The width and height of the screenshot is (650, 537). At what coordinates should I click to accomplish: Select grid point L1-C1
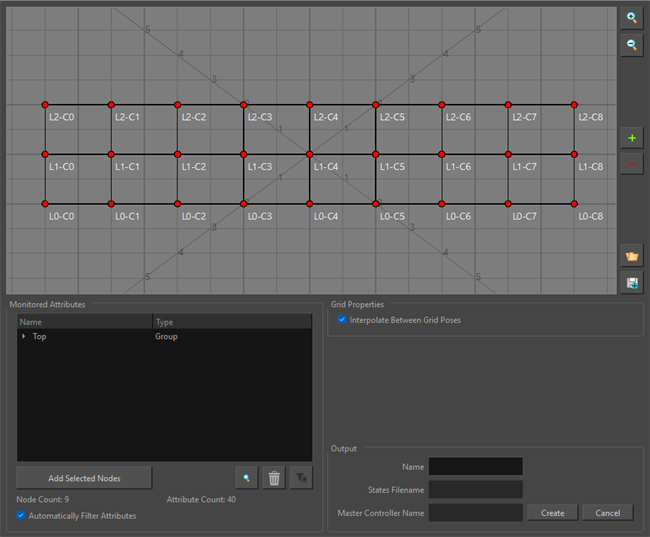point(111,154)
